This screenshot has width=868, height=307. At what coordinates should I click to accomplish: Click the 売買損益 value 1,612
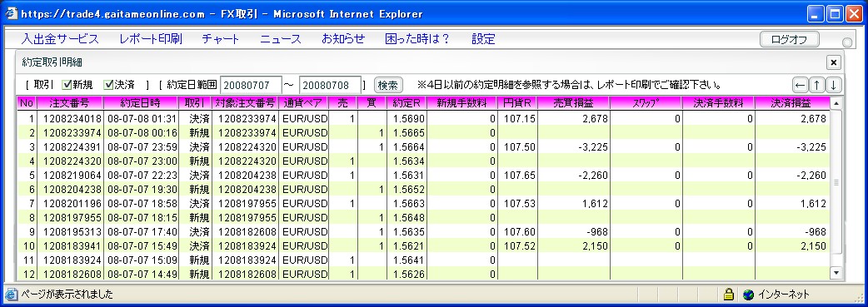coord(595,204)
